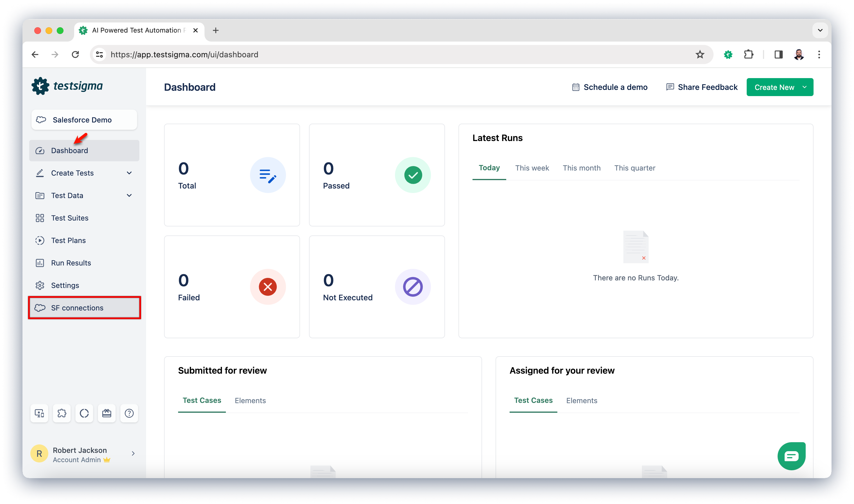Open the add-ons puzzle icon in sidebar
Viewport: 854px width, 504px height.
tap(62, 413)
